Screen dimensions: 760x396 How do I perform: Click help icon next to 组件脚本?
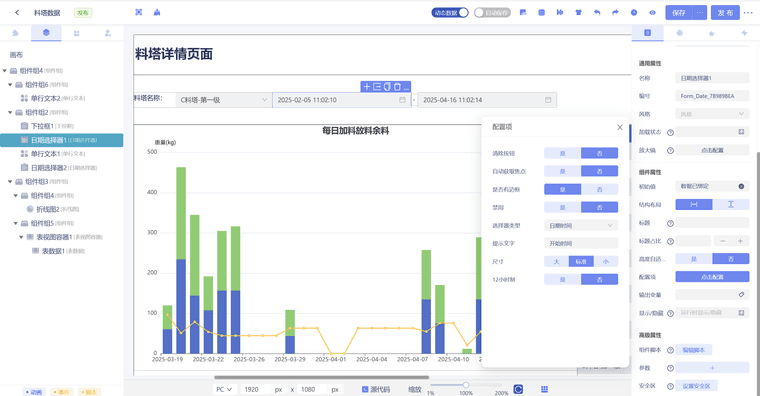point(670,350)
